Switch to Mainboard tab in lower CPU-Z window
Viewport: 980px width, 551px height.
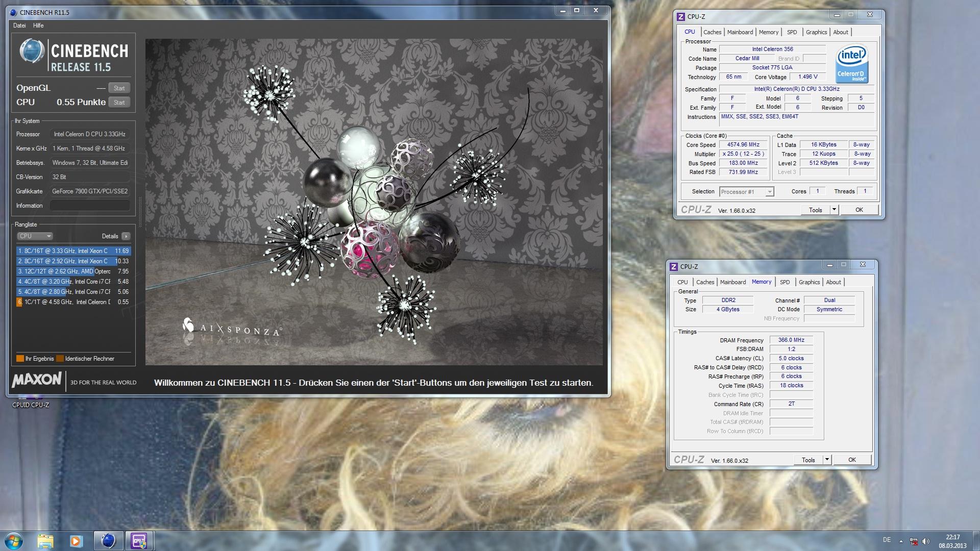tap(733, 282)
